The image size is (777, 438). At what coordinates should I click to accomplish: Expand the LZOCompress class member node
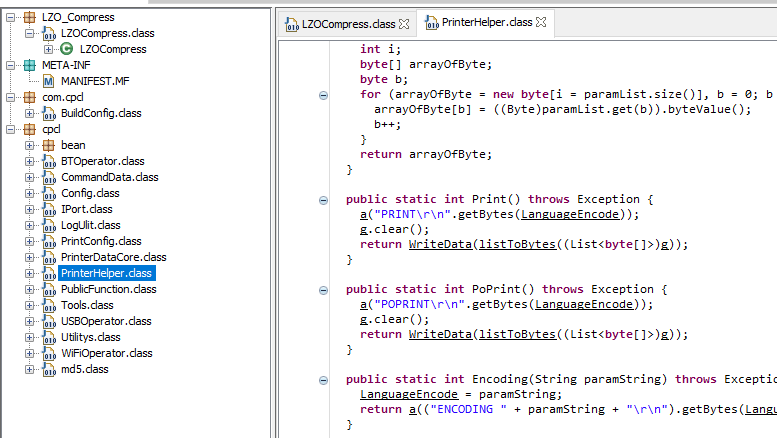[x=48, y=49]
